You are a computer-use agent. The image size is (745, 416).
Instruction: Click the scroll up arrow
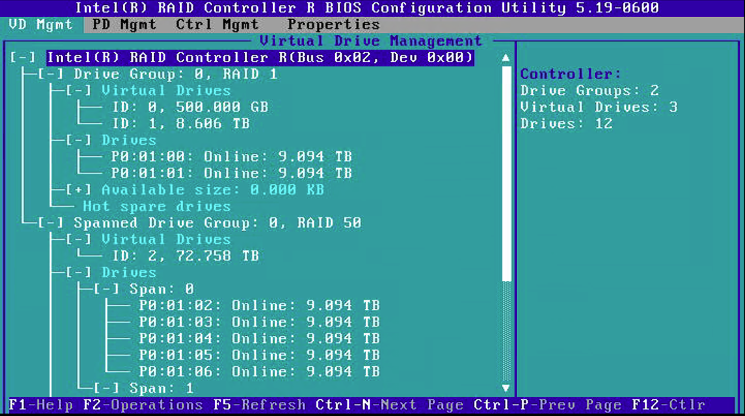[x=506, y=58]
